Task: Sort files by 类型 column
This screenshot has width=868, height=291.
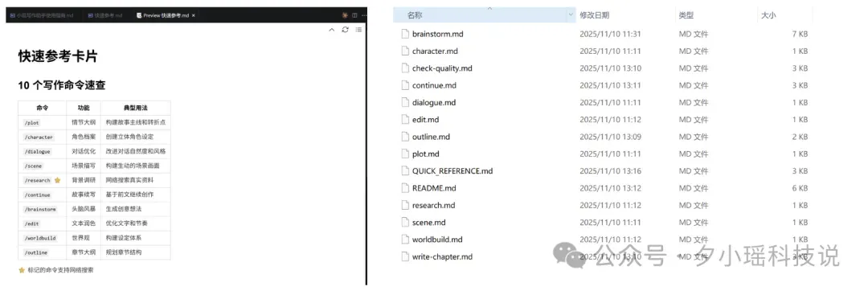Action: 686,15
